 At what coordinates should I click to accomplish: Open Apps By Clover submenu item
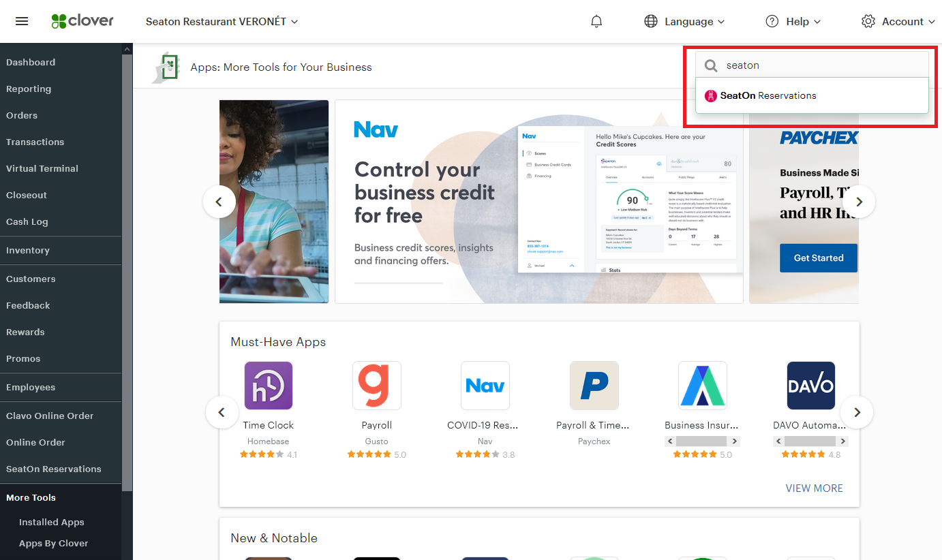point(54,543)
